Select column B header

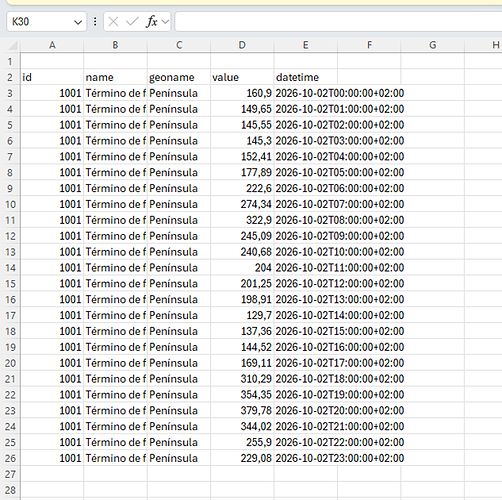[115, 45]
